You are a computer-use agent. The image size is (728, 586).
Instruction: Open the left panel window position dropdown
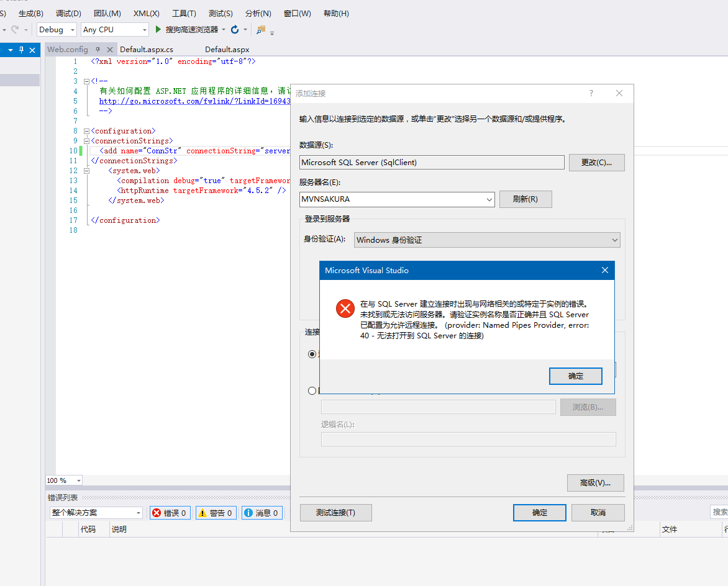click(10, 50)
